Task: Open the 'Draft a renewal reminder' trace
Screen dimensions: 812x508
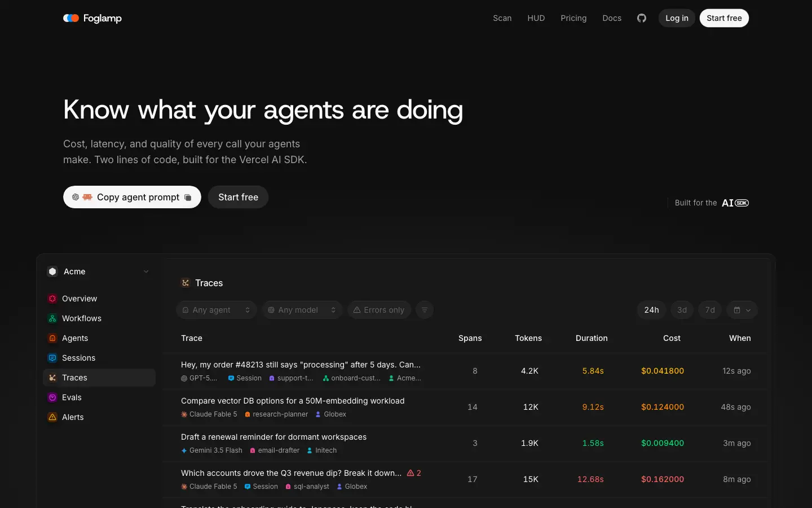Action: [466, 443]
